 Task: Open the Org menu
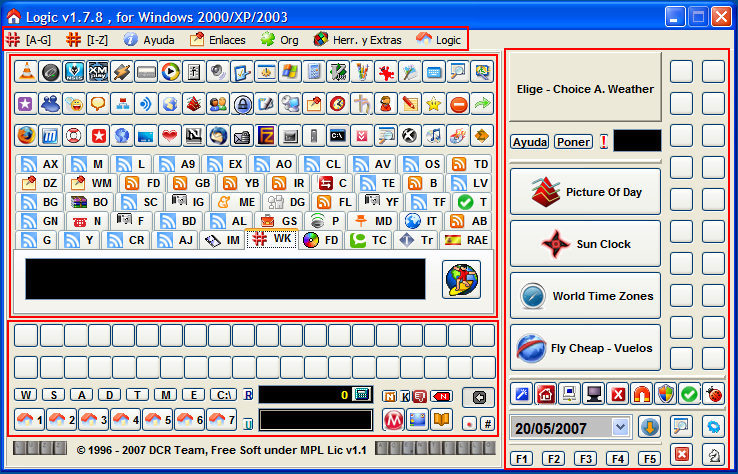point(280,40)
